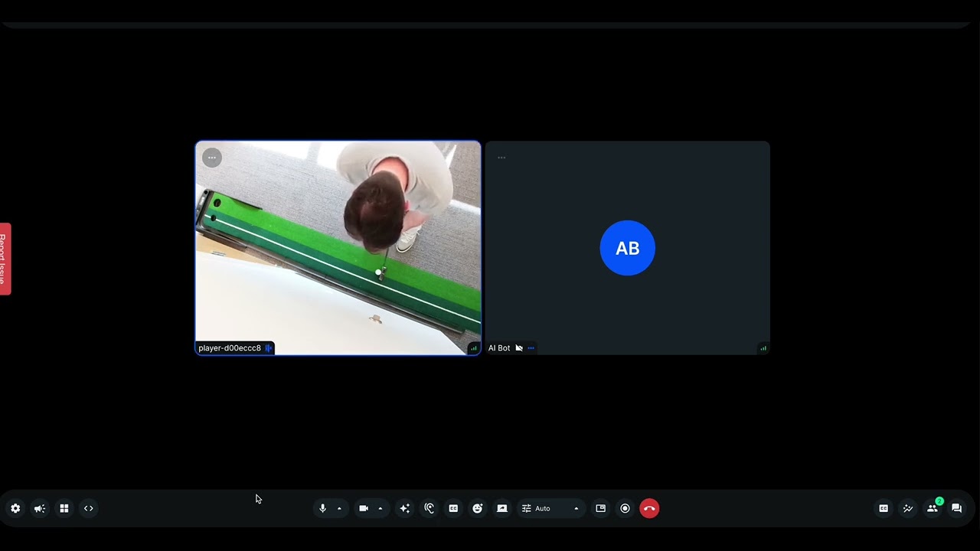Open the video effects panel
The height and width of the screenshot is (551, 980).
click(x=404, y=508)
